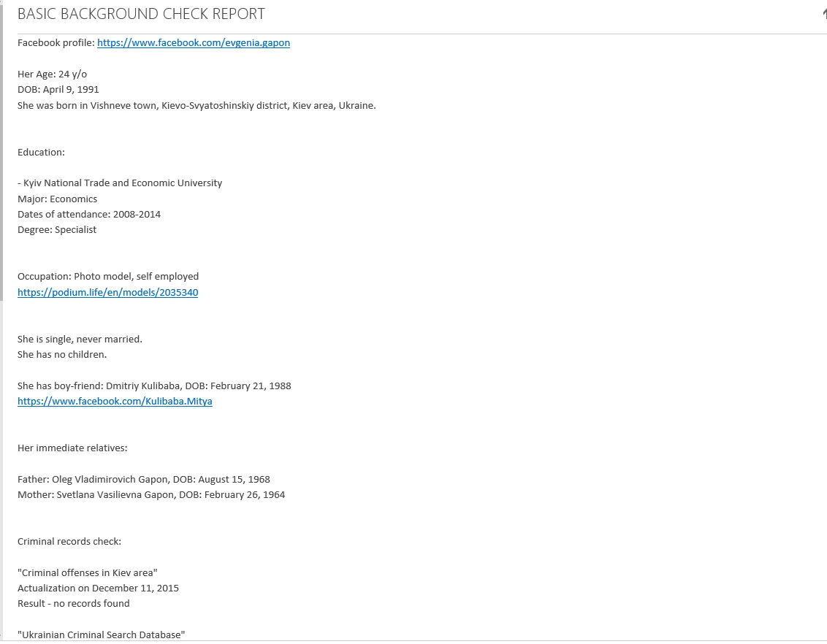Image resolution: width=827 pixels, height=644 pixels.
Task: Open the Kulibaba.Mitya Facebook link
Action: tap(115, 402)
